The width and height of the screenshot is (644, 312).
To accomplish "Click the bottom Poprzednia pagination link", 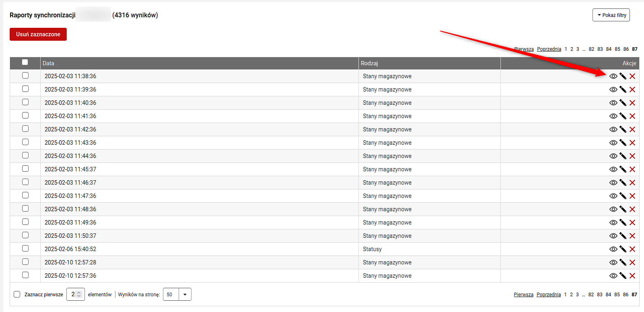I will (x=549, y=295).
